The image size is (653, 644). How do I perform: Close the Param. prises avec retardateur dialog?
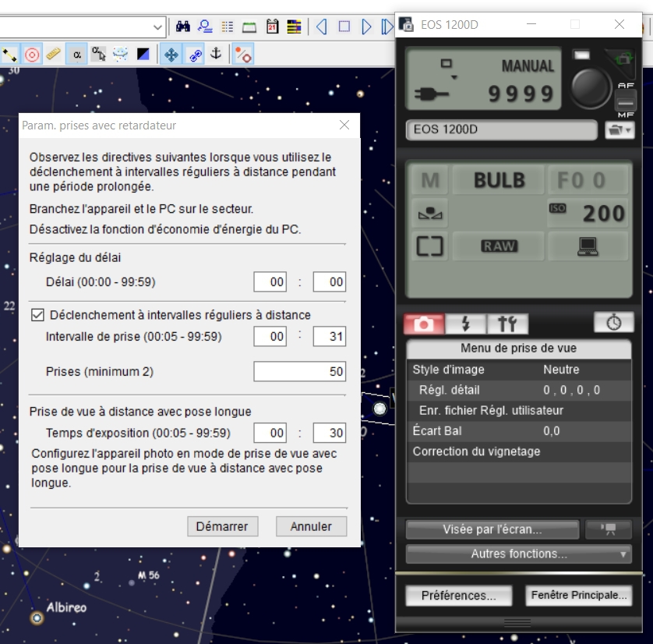pos(344,125)
